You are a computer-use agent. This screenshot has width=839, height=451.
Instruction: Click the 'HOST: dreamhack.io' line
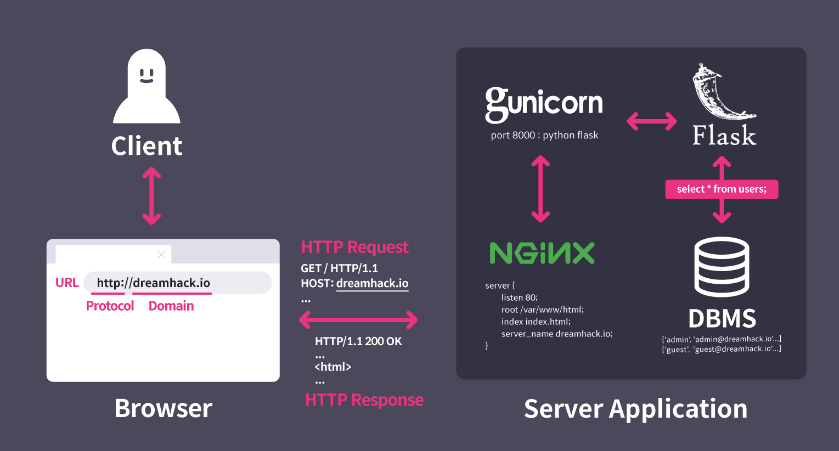click(354, 283)
